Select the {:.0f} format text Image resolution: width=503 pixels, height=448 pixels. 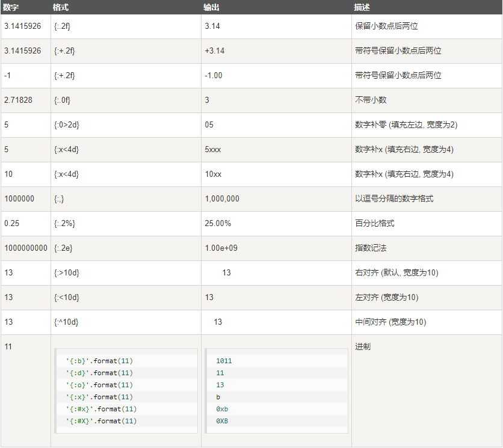coord(62,100)
